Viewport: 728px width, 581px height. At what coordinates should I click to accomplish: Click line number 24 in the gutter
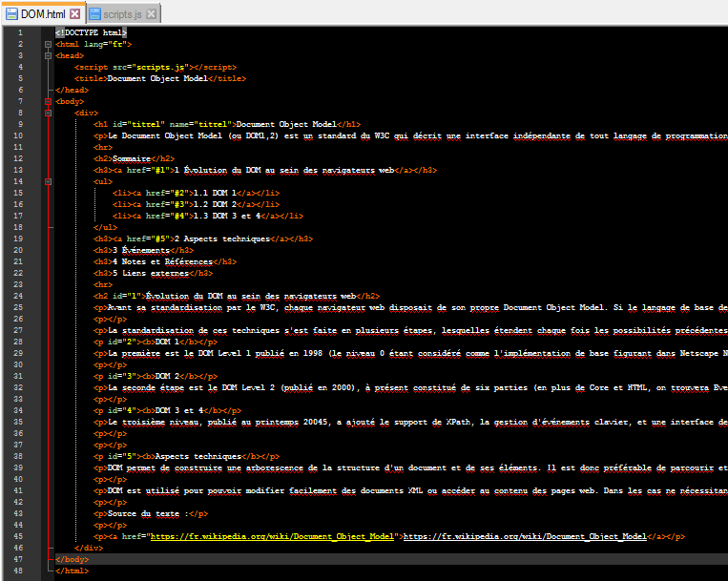18,296
